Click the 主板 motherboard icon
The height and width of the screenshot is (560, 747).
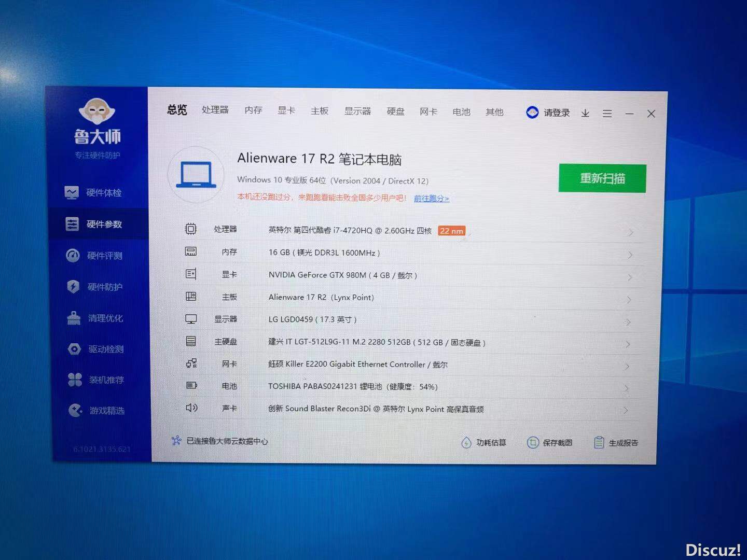point(191,297)
